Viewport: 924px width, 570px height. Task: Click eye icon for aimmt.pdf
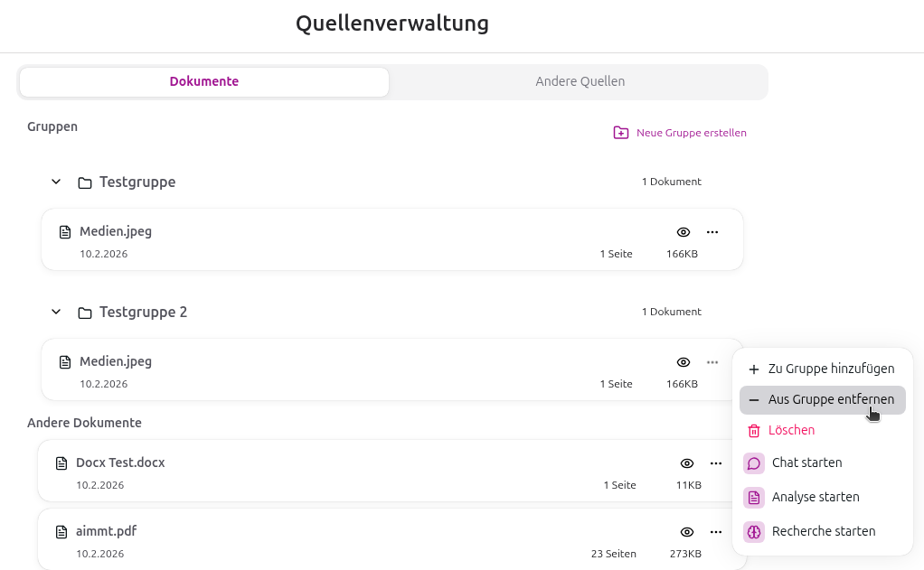(687, 532)
